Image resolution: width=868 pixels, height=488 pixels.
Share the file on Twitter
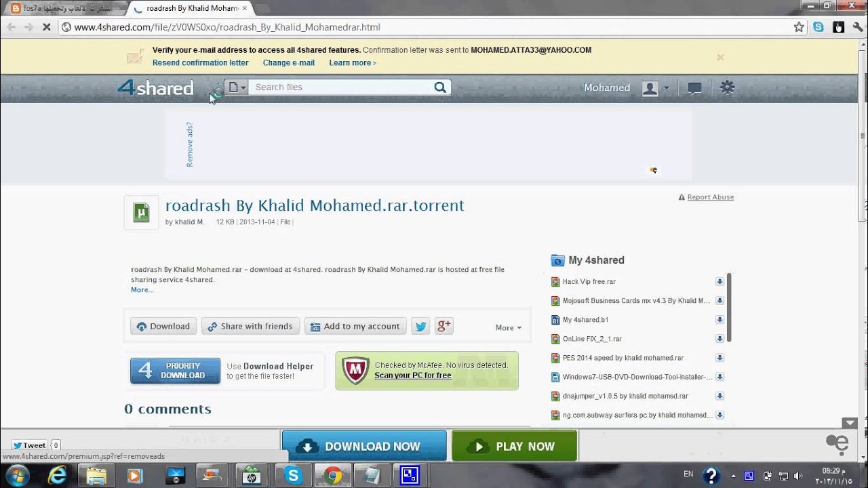pyautogui.click(x=421, y=326)
